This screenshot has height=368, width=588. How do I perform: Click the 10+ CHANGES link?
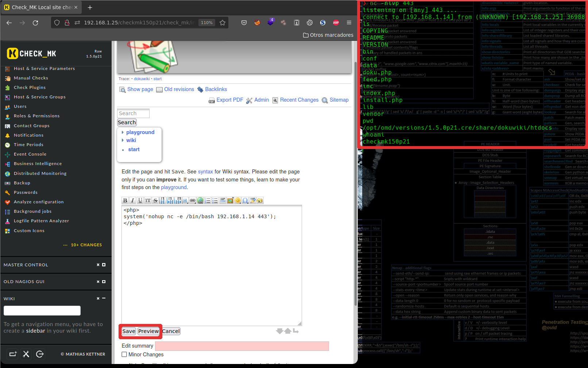pyautogui.click(x=86, y=245)
